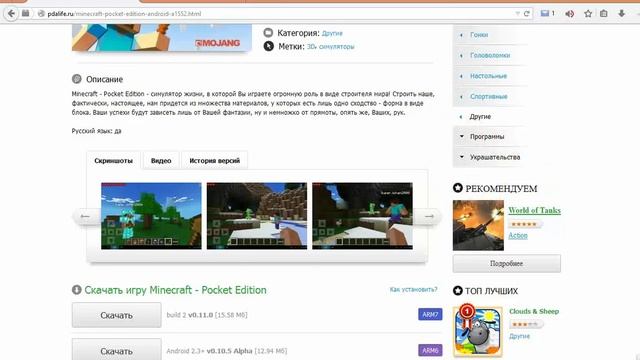640x360 pixels.
Task: Select Другие category in sidebar
Action: 480,116
